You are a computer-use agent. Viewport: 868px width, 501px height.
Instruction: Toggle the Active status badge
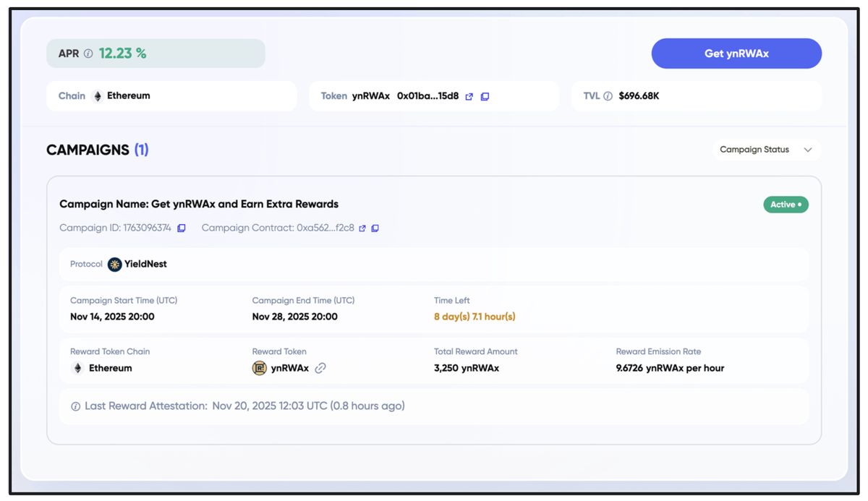[x=786, y=205]
